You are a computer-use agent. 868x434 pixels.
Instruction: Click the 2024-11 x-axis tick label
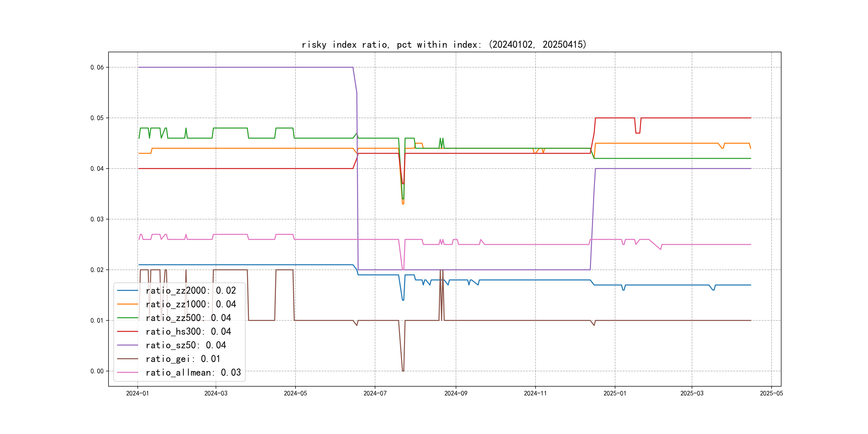(535, 393)
